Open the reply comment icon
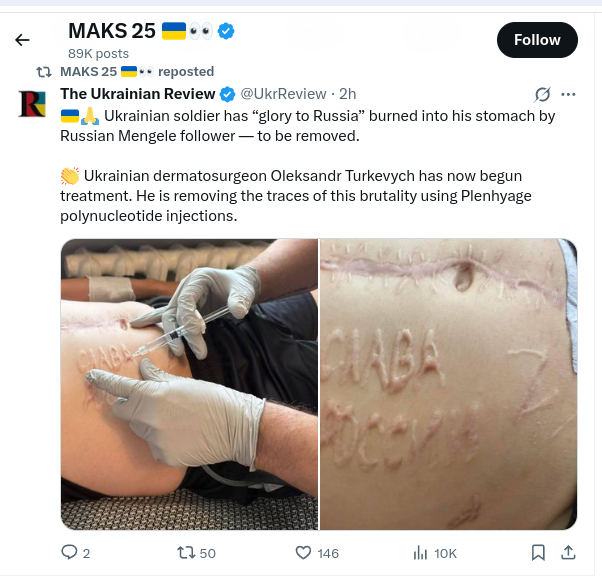The width and height of the screenshot is (602, 576). [x=69, y=553]
